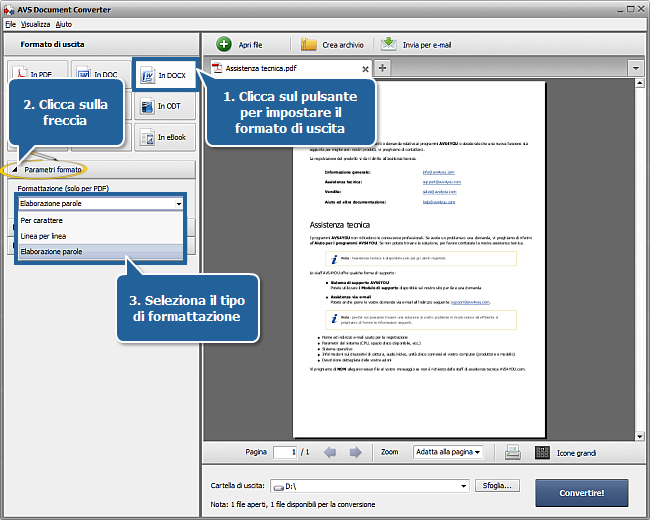Choose Elaborazione parole list option

(101, 252)
